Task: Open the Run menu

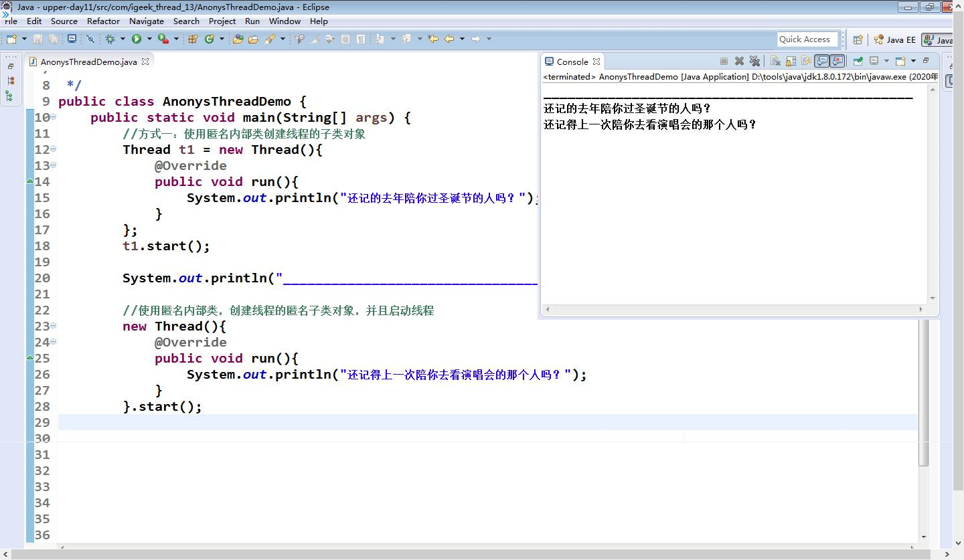Action: pyautogui.click(x=252, y=21)
